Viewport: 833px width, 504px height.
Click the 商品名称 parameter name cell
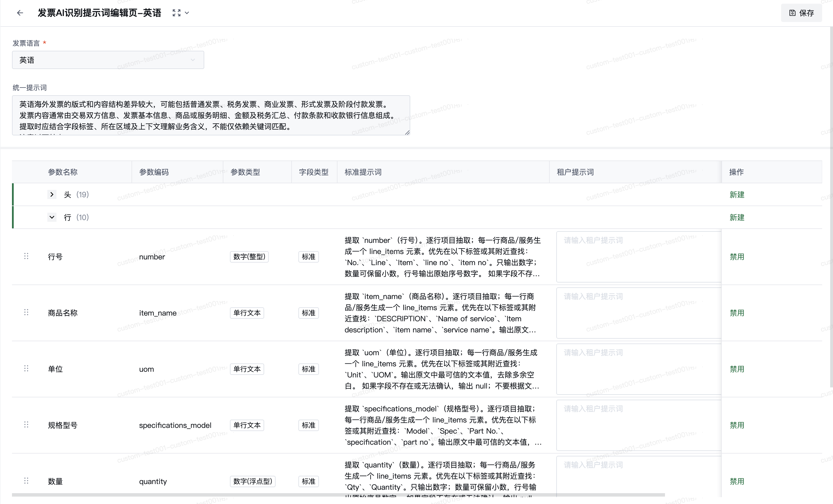pyautogui.click(x=62, y=313)
